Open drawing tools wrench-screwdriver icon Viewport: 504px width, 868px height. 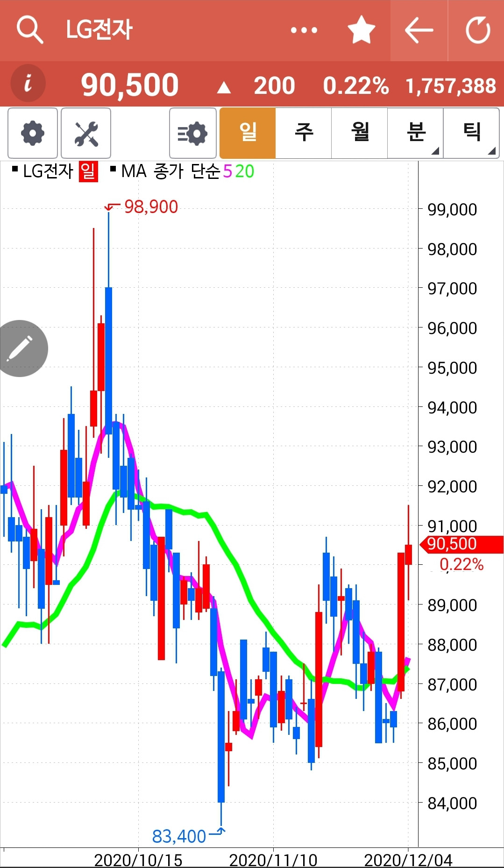tap(86, 133)
